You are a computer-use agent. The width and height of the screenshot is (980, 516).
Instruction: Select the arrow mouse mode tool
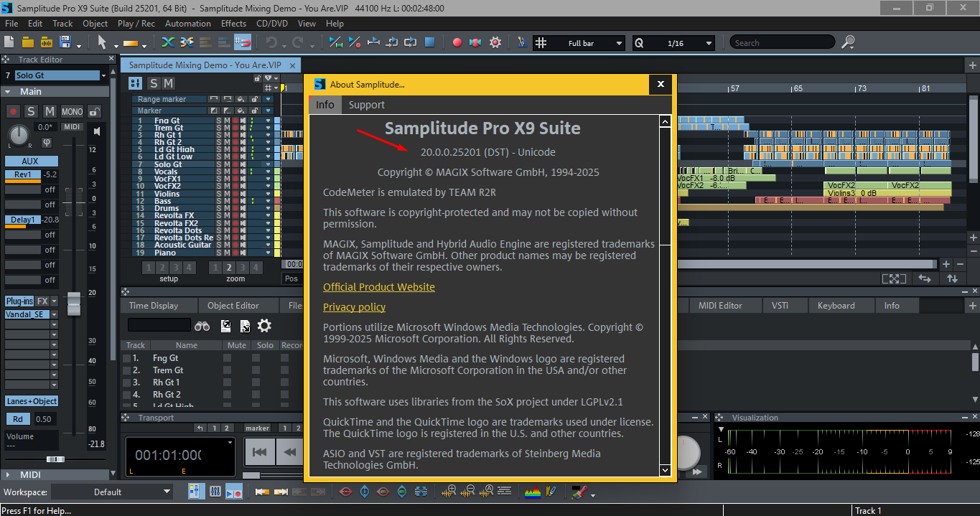(x=101, y=42)
